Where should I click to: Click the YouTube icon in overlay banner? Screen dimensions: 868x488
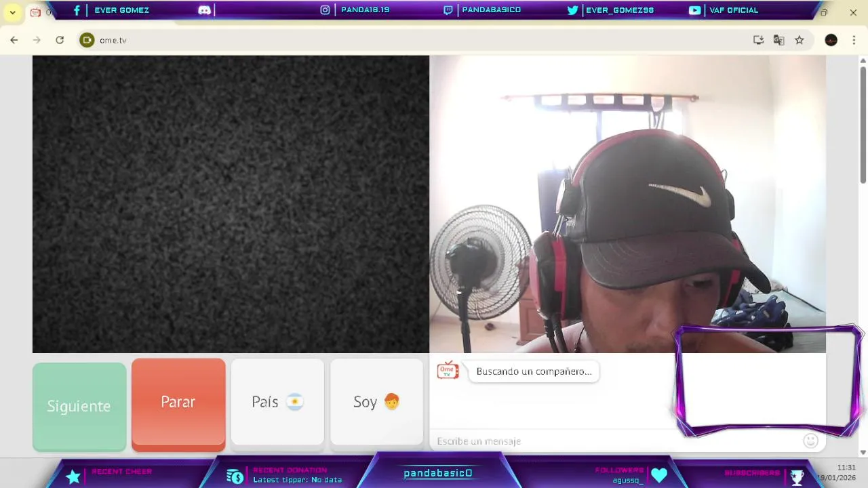click(694, 10)
